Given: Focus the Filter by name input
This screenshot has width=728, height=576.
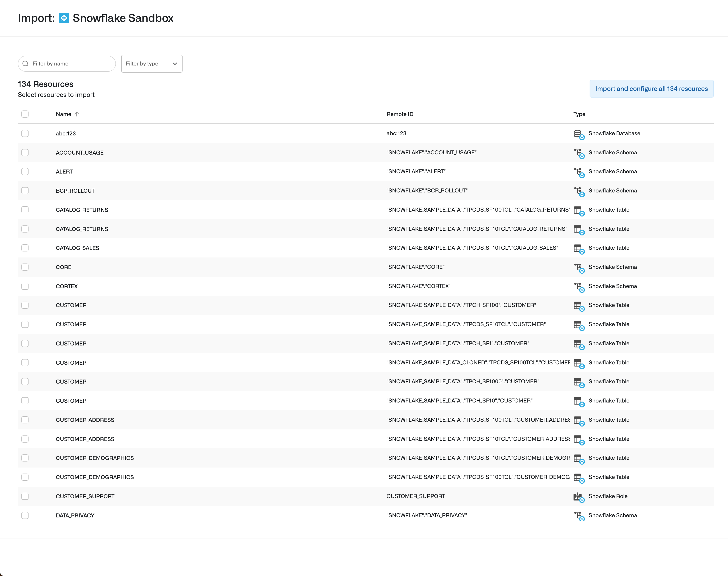Looking at the screenshot, I should click(71, 64).
